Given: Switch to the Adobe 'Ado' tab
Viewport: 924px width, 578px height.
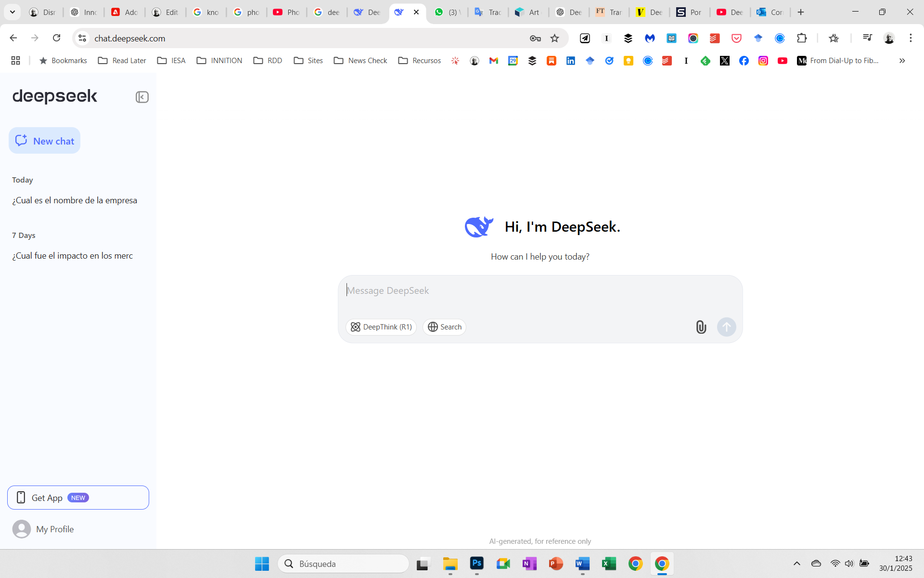Looking at the screenshot, I should click(x=124, y=12).
